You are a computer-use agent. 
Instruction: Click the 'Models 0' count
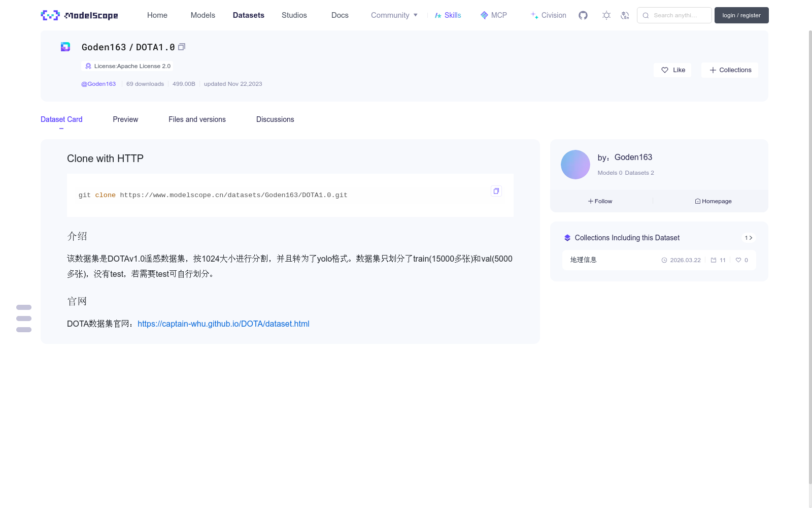coord(610,173)
